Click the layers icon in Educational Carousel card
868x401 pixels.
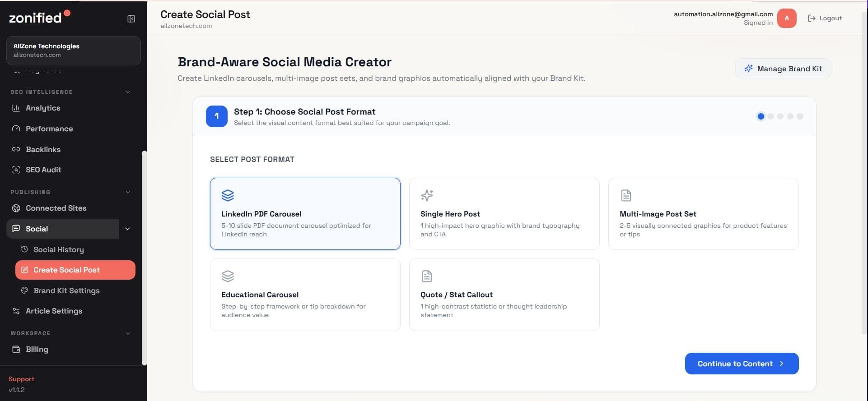pyautogui.click(x=228, y=276)
